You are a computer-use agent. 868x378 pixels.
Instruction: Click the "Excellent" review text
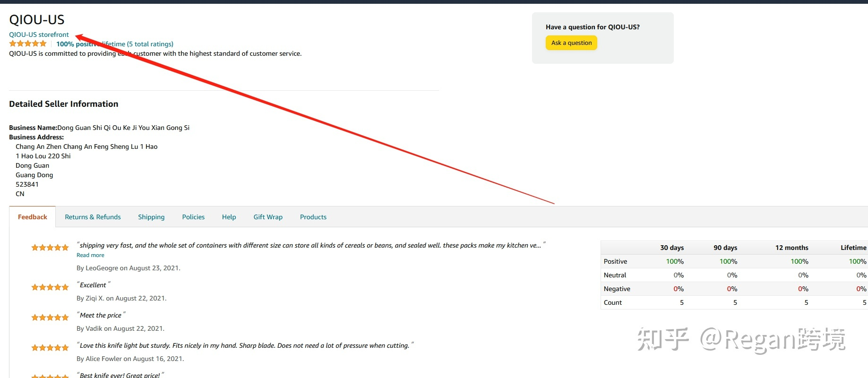[93, 285]
